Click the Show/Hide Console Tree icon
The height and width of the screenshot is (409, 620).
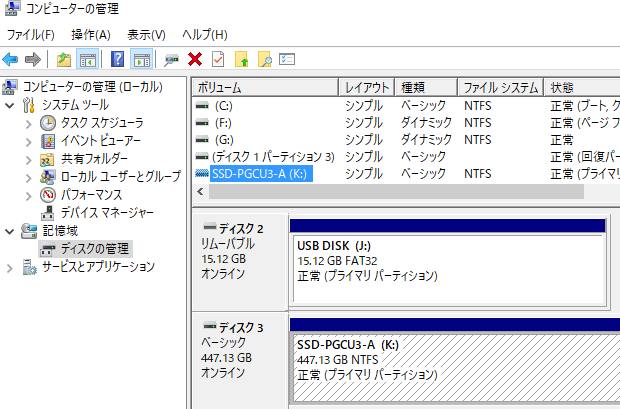click(x=87, y=60)
